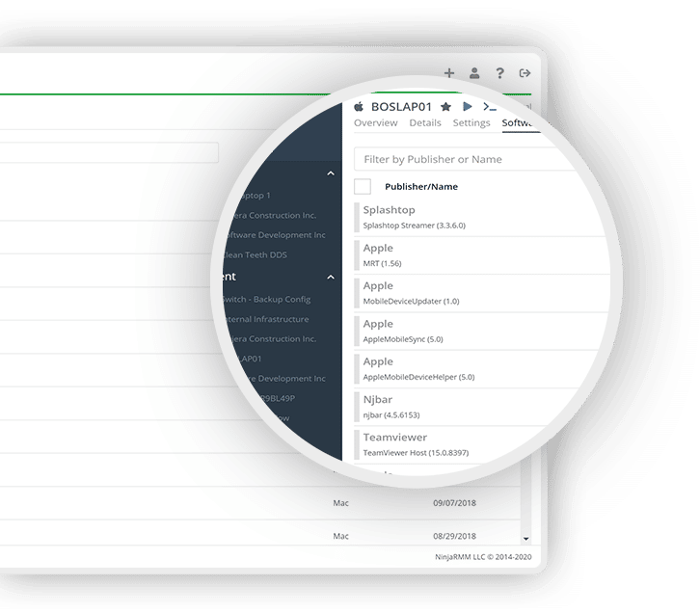
Task: Open Switch - Backup Config sidebar item
Action: [x=266, y=300]
